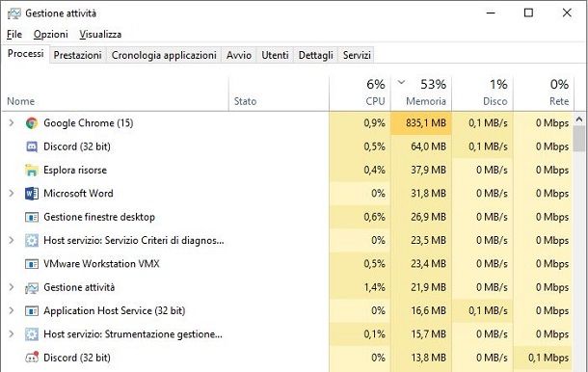Expand Host servizio: Servizio Criteri di diagnos
The image size is (588, 372).
(x=12, y=240)
